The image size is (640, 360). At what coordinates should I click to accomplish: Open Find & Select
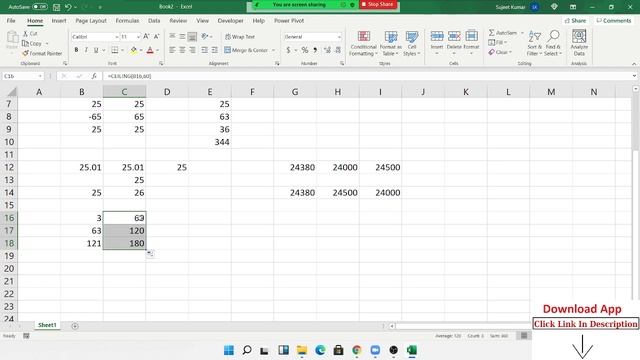(553, 43)
